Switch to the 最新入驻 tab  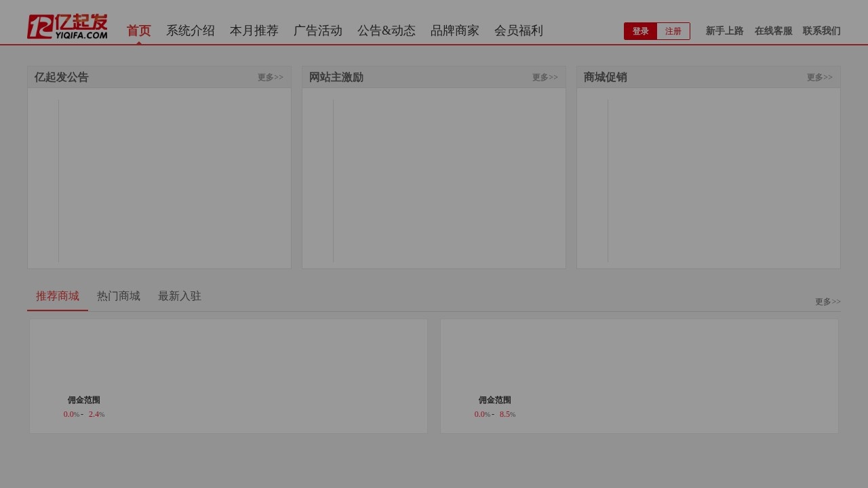click(180, 296)
